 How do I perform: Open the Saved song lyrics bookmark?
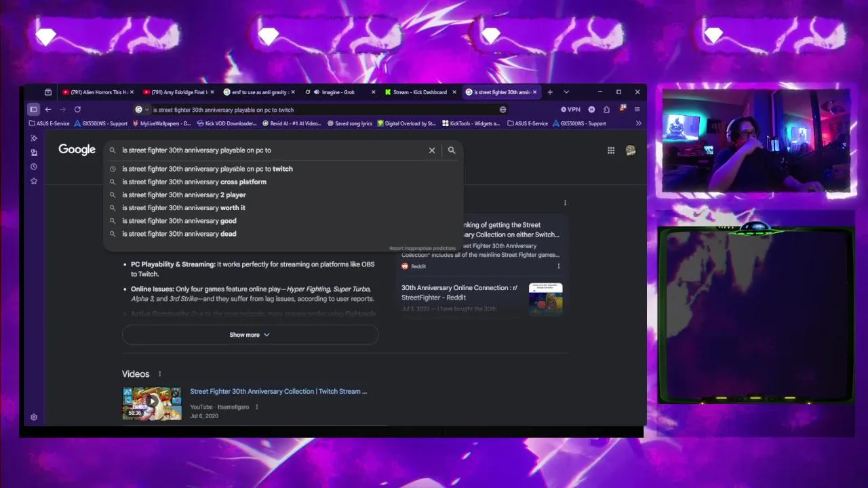350,123
